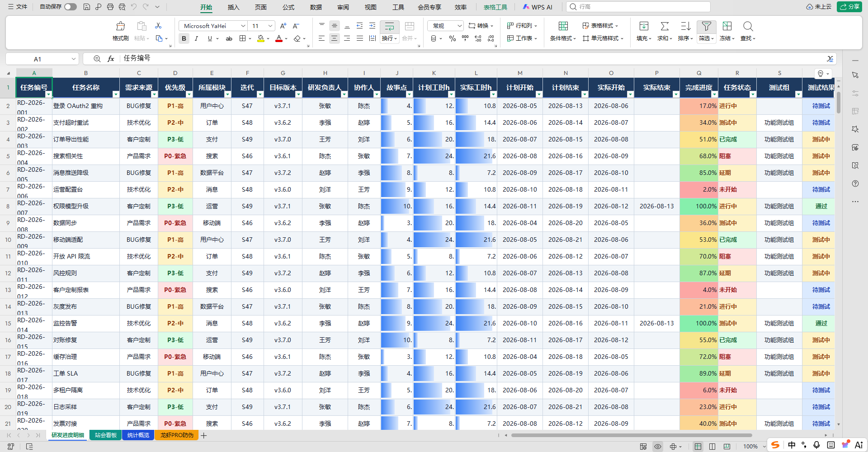Screen dimensions: 868x452
Task: Click the Percent style icon
Action: (x=453, y=38)
